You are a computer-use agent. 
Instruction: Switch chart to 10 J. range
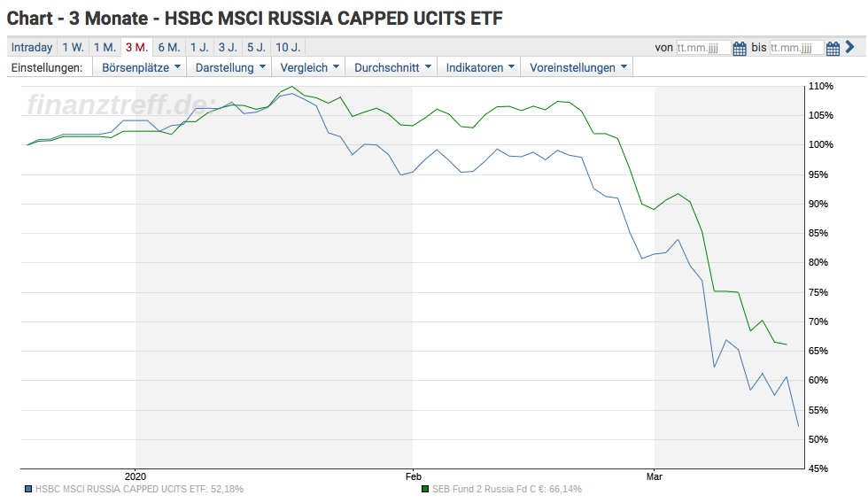coord(287,48)
